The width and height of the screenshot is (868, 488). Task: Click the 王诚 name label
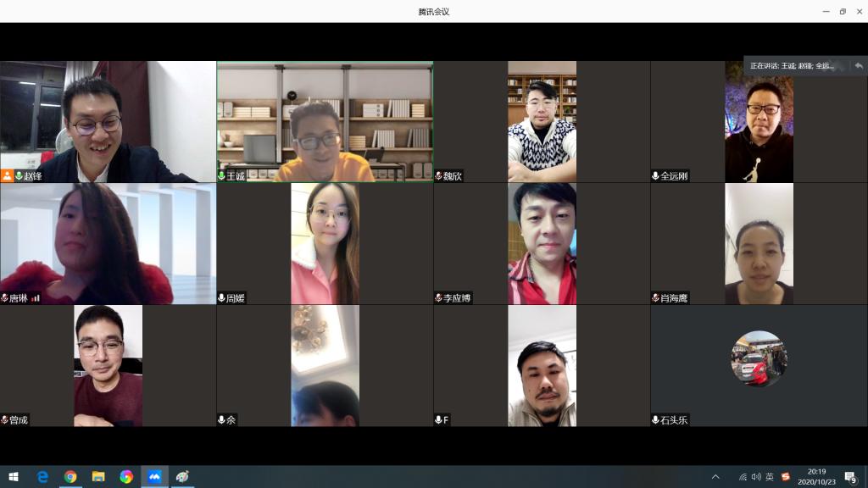(x=236, y=176)
